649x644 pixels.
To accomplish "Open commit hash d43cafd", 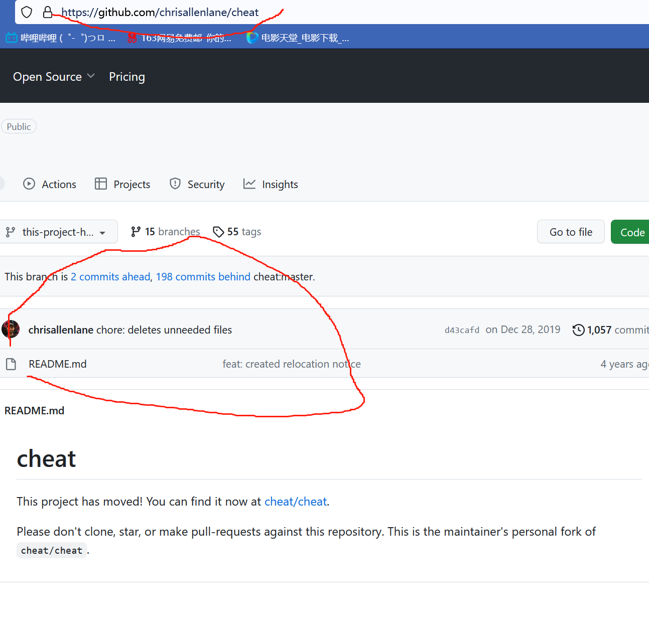I will pos(462,330).
